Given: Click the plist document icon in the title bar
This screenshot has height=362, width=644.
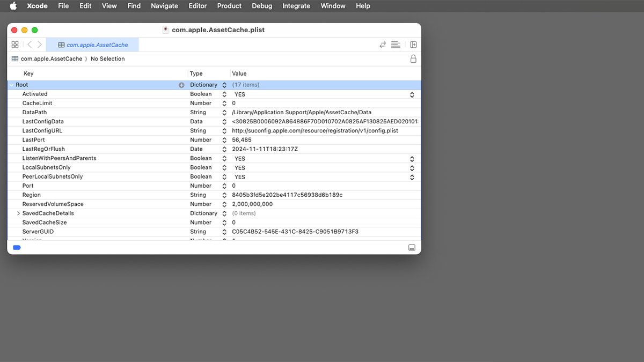Looking at the screenshot, I should (166, 30).
